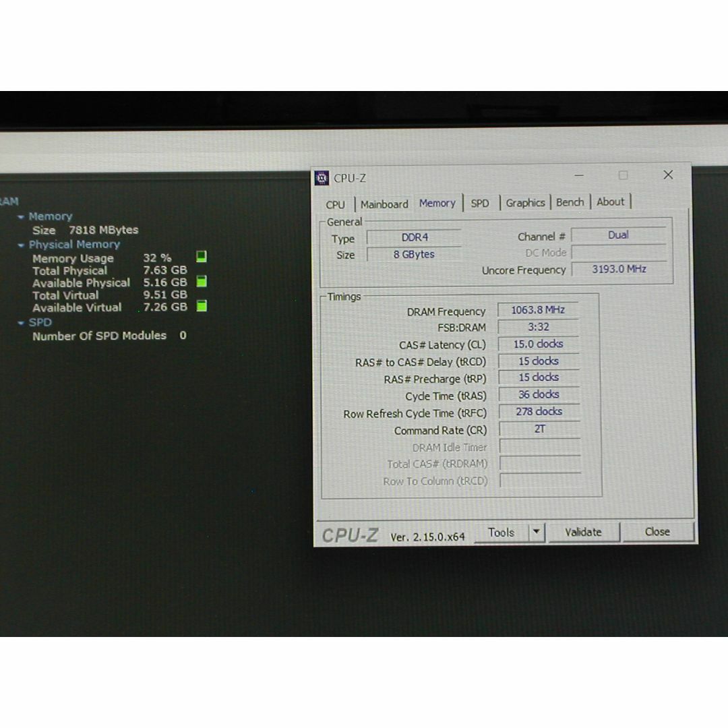
Task: Collapse the Memory tree node
Action: 20,217
